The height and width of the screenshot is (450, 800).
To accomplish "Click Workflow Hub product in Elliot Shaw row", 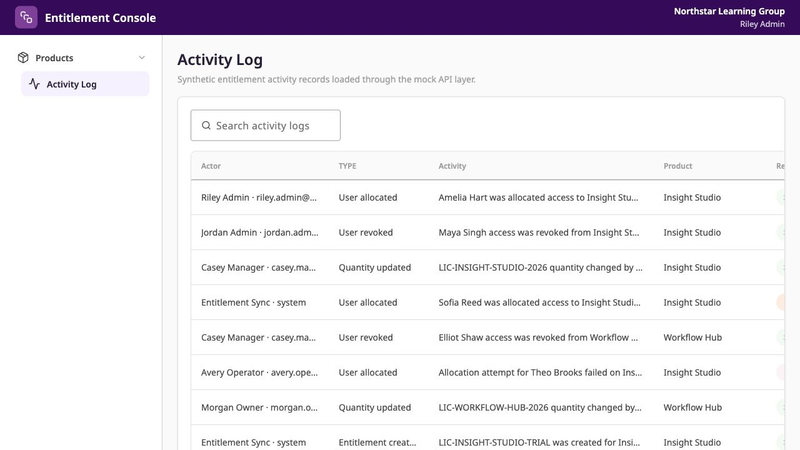I will (x=693, y=337).
